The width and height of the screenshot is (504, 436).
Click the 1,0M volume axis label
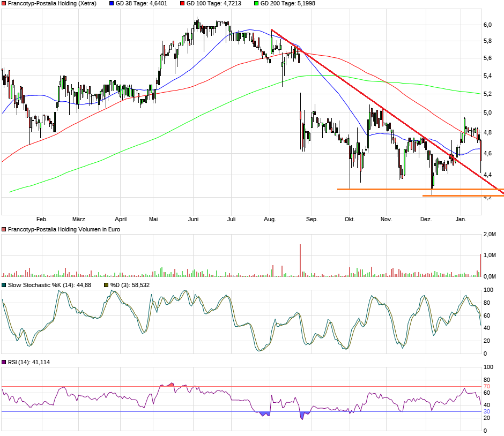pyautogui.click(x=489, y=255)
